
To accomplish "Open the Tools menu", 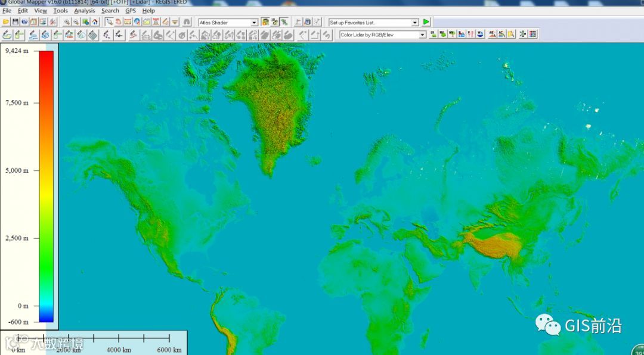I will click(60, 11).
